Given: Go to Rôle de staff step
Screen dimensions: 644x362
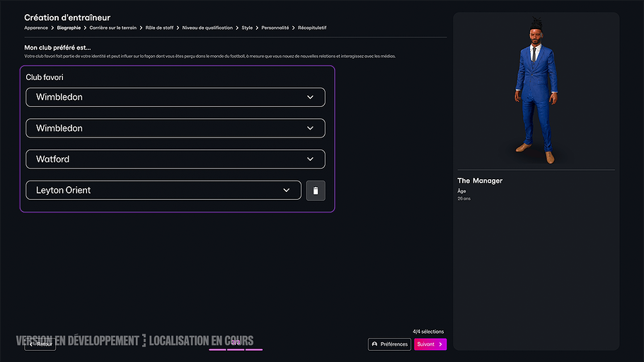Looking at the screenshot, I should click(x=159, y=28).
